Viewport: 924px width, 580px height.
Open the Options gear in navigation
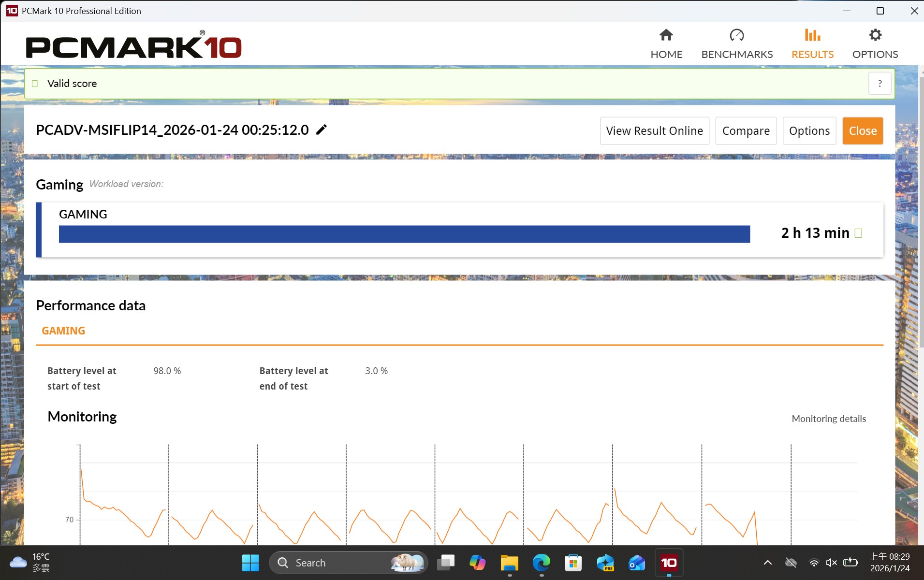(875, 43)
